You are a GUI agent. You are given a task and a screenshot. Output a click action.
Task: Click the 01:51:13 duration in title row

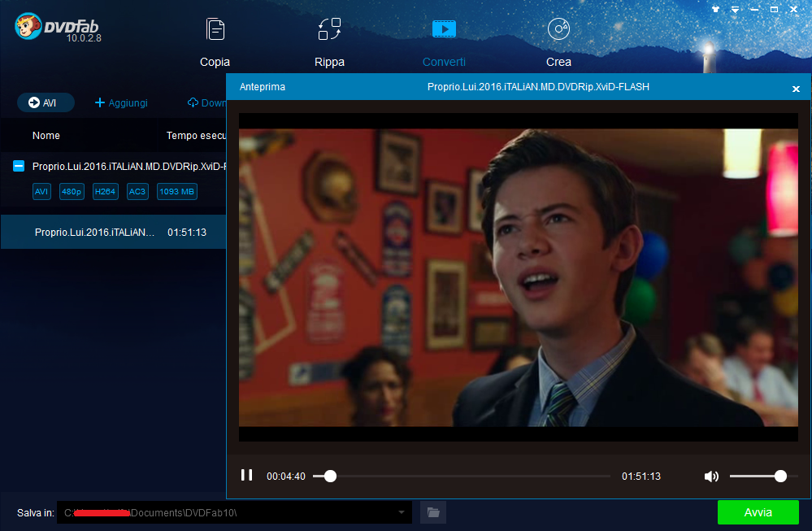tap(187, 232)
